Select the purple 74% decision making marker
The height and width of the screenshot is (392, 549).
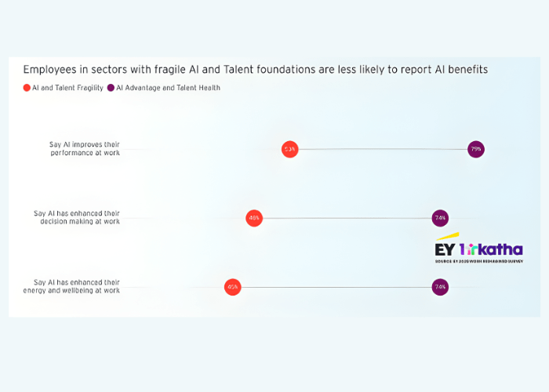(440, 219)
